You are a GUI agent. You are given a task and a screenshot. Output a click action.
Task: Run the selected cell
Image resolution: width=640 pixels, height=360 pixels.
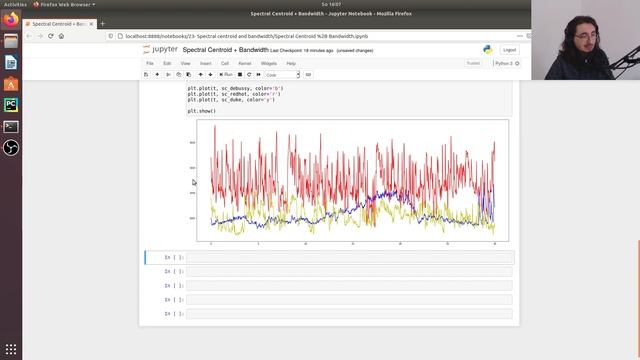[x=226, y=75]
